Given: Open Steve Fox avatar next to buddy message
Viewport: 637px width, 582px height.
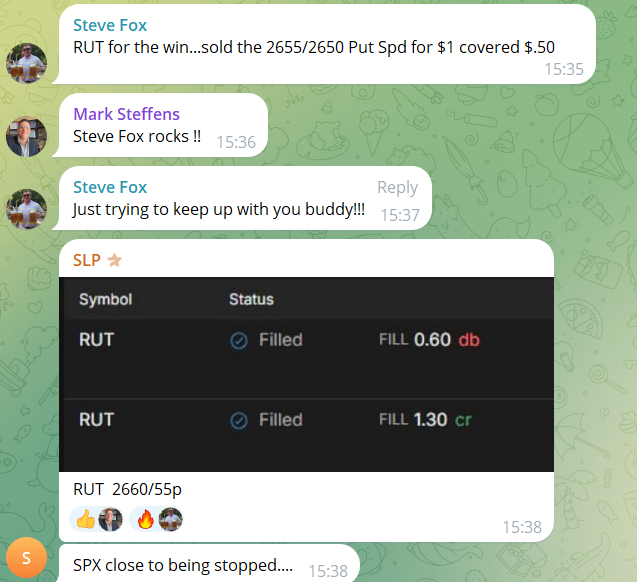Looking at the screenshot, I should 26,209.
